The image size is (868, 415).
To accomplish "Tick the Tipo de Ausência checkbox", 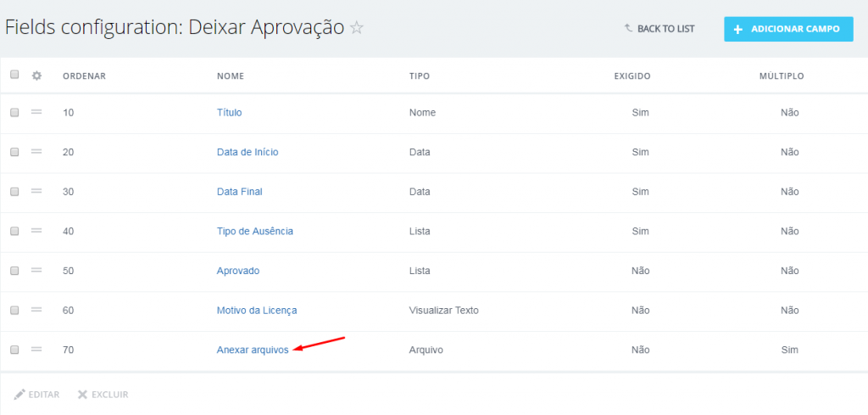I will (x=15, y=231).
